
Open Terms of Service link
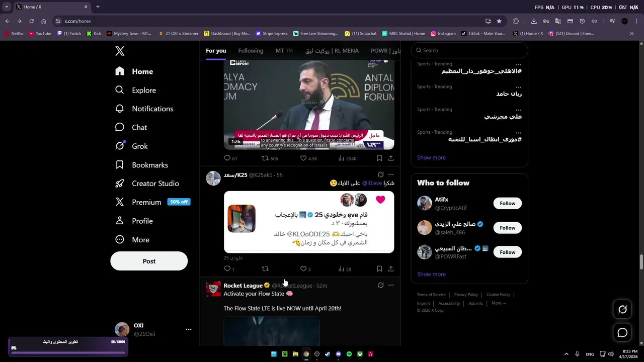click(431, 295)
